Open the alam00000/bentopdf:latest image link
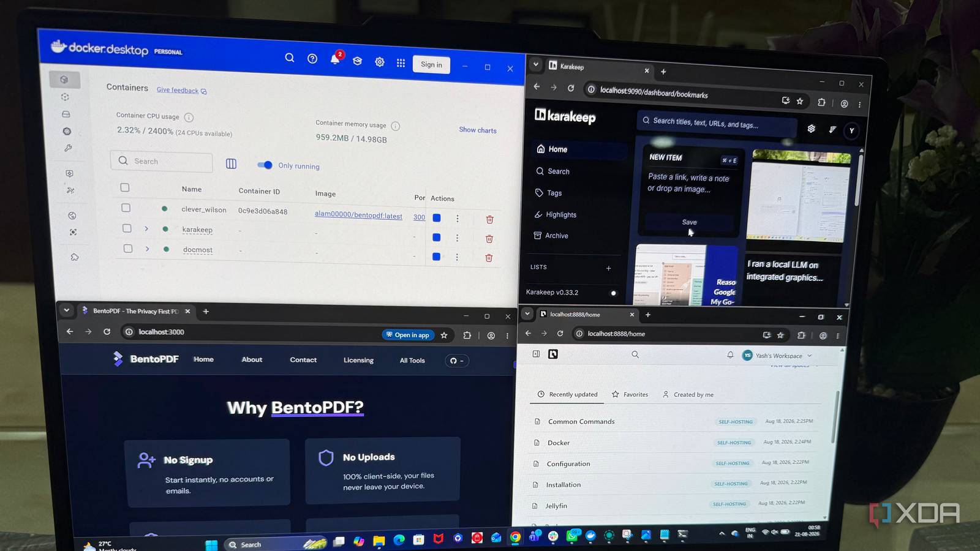Screen dimensions: 980x551 (x=358, y=215)
